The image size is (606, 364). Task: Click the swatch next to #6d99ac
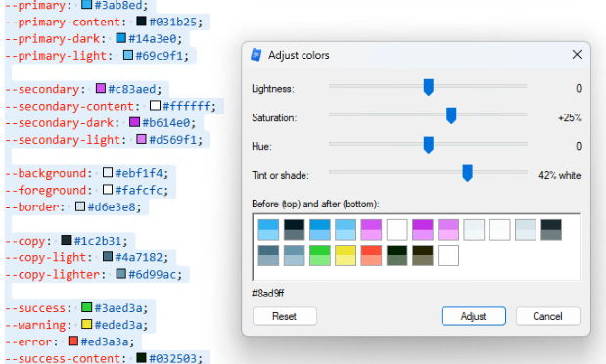coord(121,274)
